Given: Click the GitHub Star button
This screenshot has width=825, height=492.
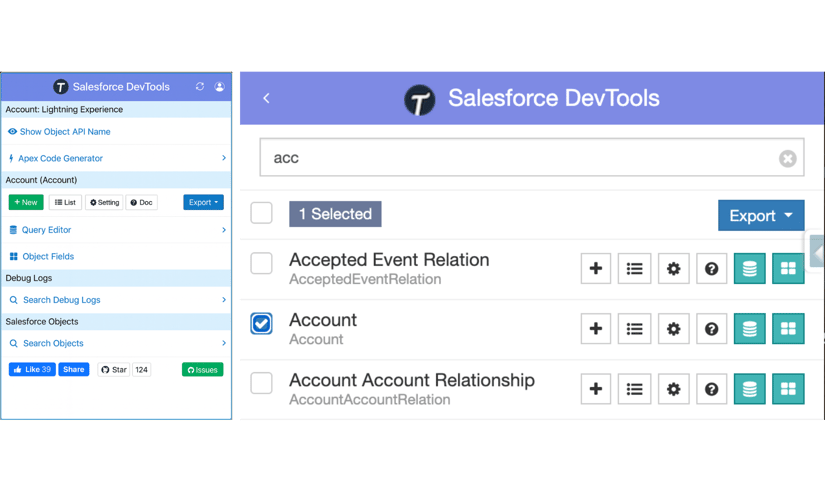Looking at the screenshot, I should pyautogui.click(x=114, y=369).
